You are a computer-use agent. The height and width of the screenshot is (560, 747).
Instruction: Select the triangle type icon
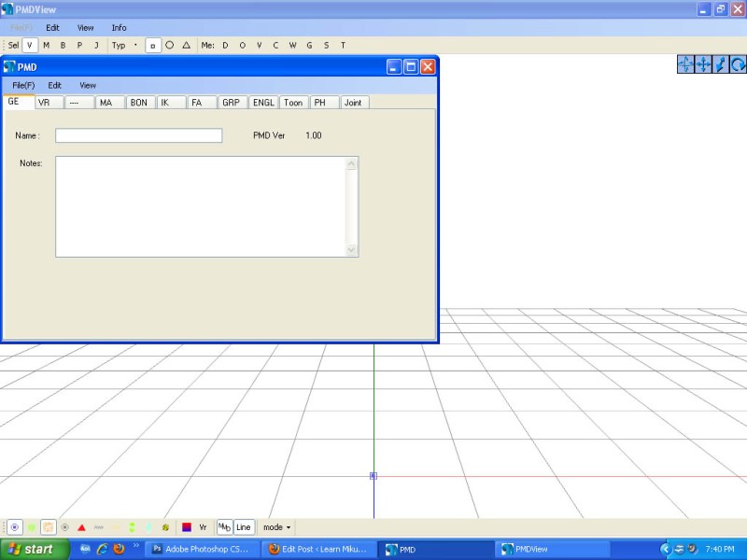[186, 45]
